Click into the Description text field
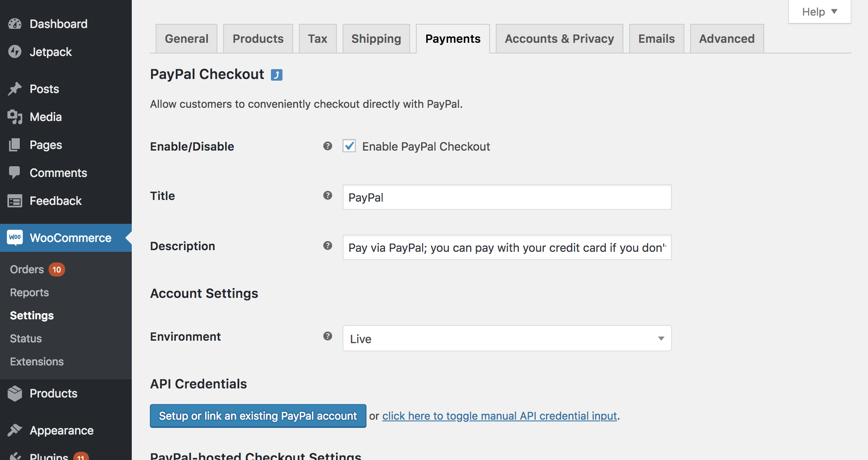 pyautogui.click(x=507, y=248)
